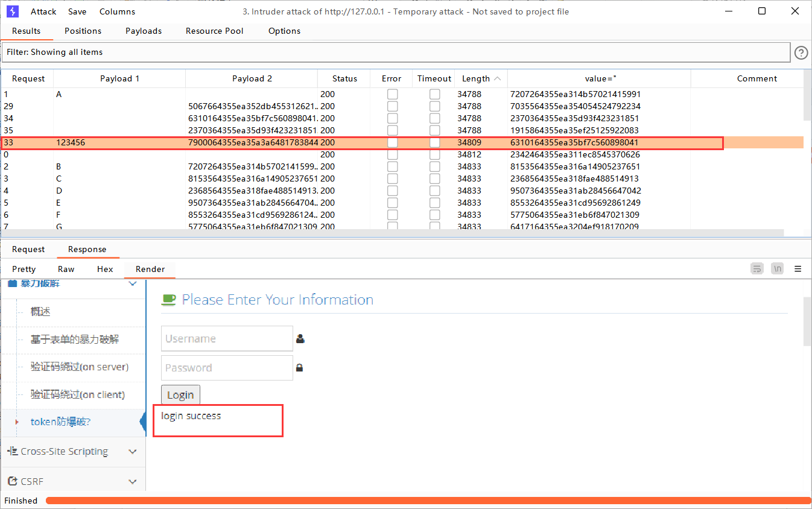Open the filter help question mark icon

[x=801, y=52]
